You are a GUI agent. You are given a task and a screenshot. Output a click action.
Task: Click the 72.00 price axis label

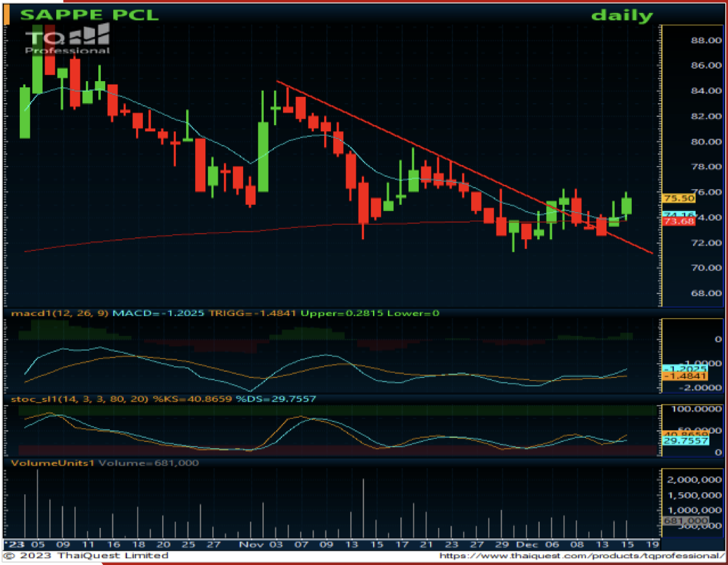click(706, 243)
